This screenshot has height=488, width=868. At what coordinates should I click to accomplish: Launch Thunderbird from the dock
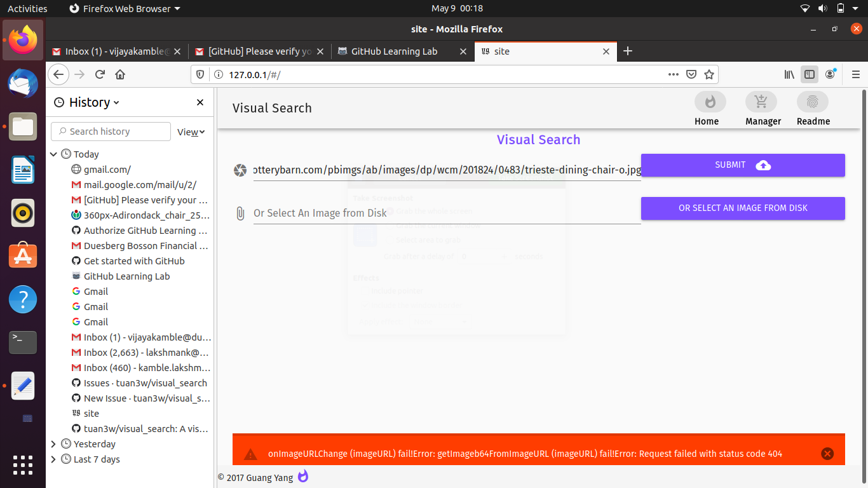[x=22, y=83]
